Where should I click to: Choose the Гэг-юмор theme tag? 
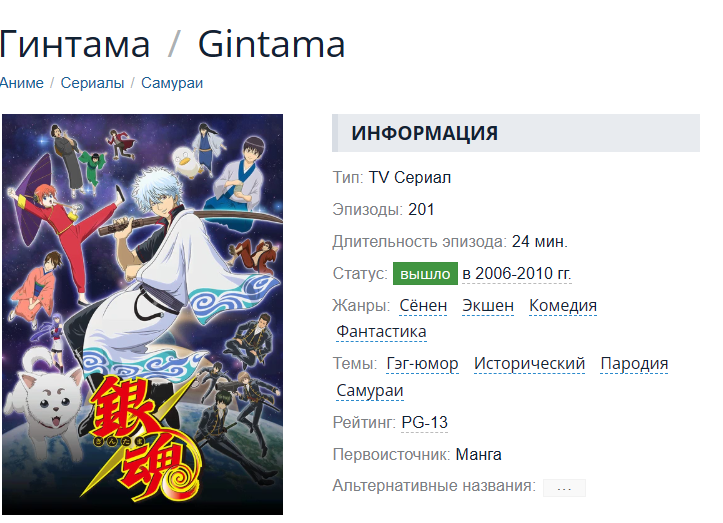(422, 364)
